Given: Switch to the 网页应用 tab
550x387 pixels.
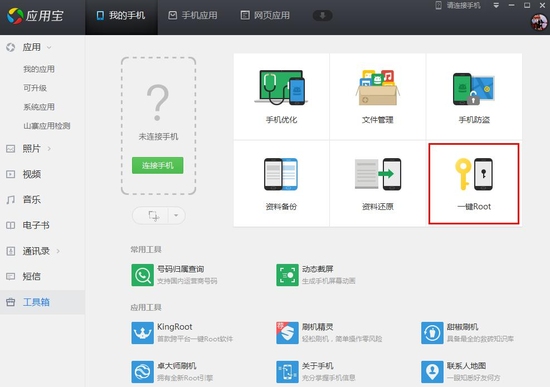Looking at the screenshot, I should 265,15.
